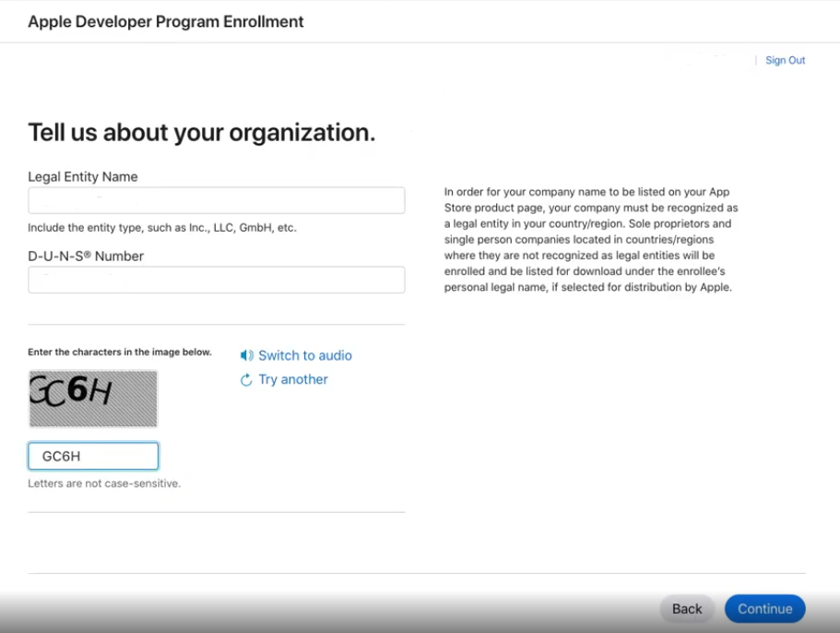
Task: Click the Back button
Action: coord(687,609)
